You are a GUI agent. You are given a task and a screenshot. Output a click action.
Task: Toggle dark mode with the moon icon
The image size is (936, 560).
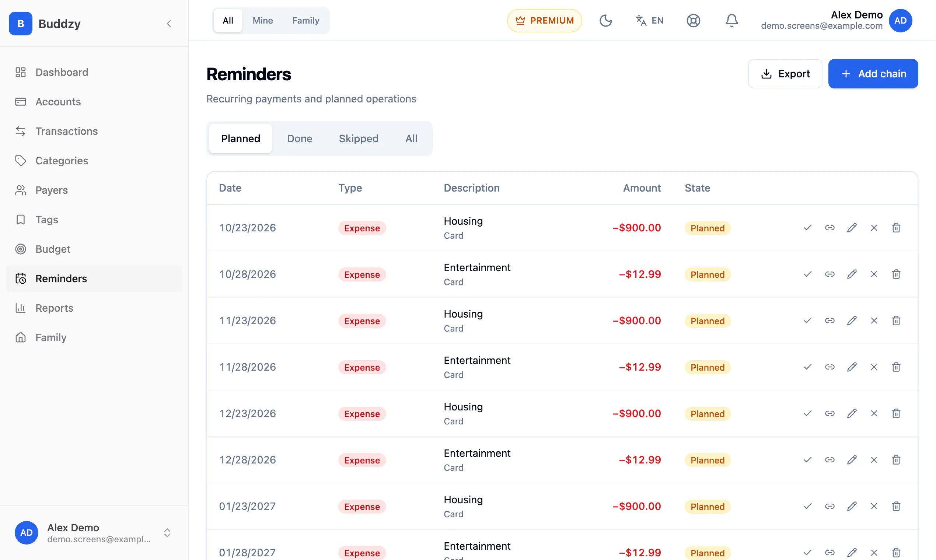[605, 20]
